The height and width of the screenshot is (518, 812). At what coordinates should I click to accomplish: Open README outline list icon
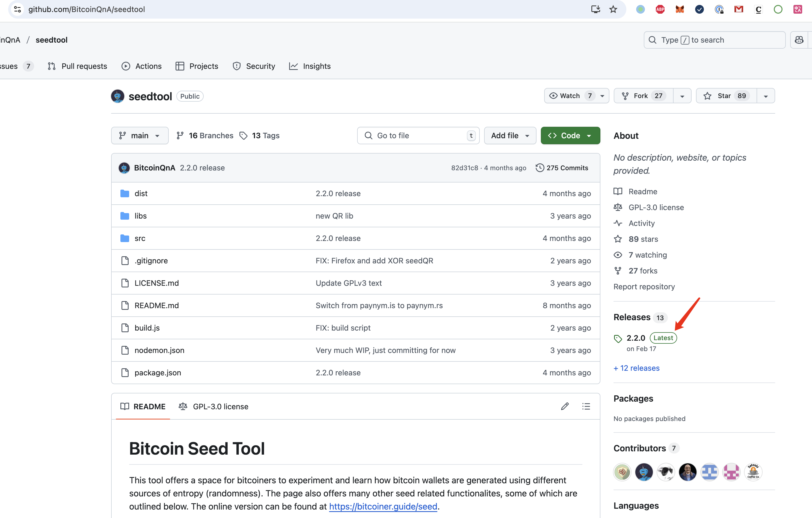pos(586,406)
